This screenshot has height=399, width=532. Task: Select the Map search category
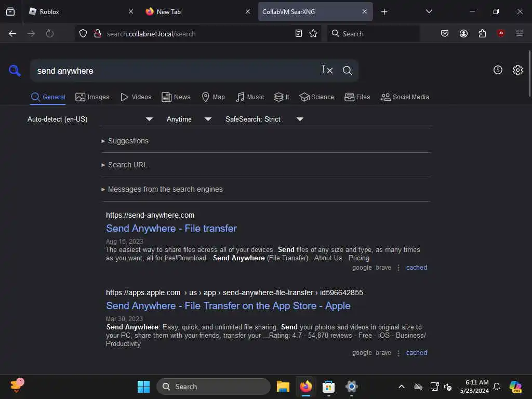[x=213, y=97]
